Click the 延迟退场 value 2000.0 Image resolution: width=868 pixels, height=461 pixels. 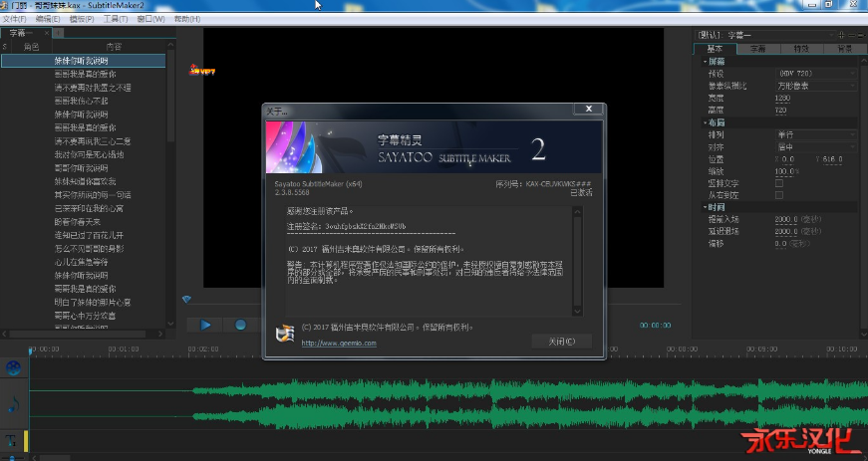click(786, 231)
